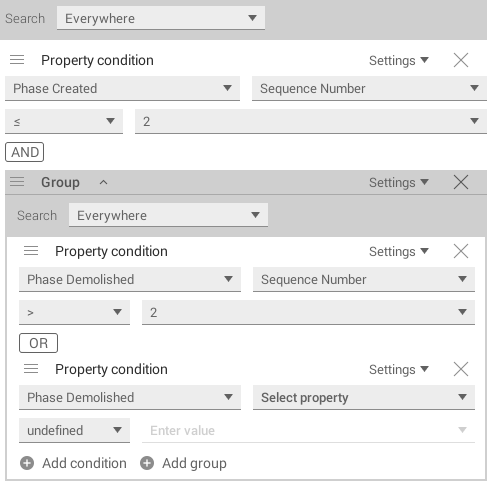
Task: Delete the Group with X icon
Action: point(461,182)
